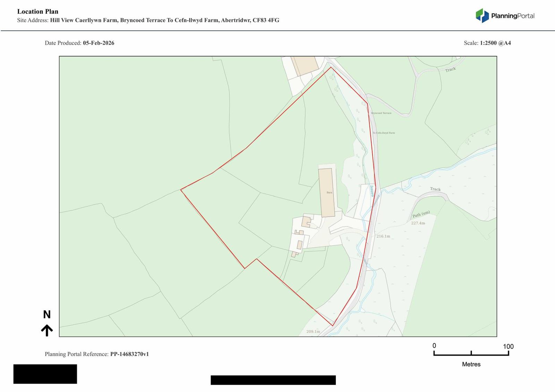This screenshot has width=555, height=392.
Task: Click the long black redaction bar at bottom center
Action: pos(273,380)
